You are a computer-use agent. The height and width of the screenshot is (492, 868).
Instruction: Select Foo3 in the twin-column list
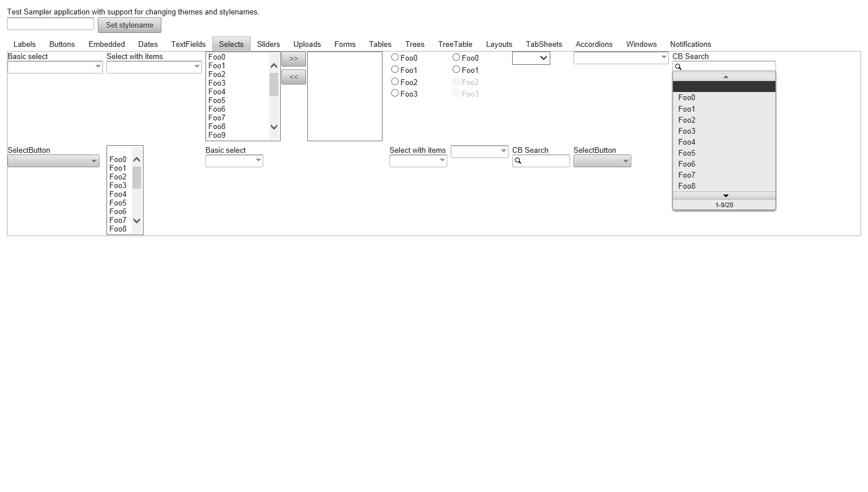[x=217, y=83]
